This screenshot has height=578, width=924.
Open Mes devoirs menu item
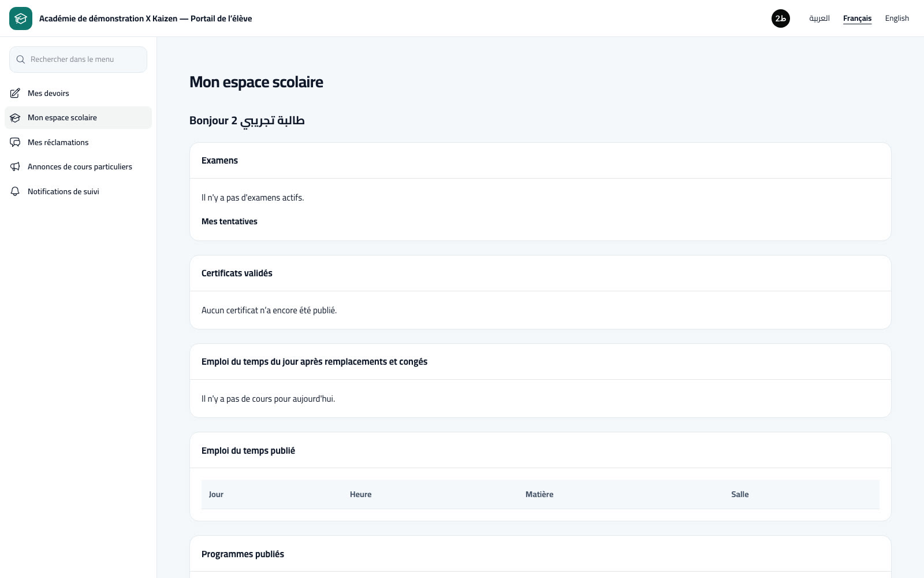point(78,93)
